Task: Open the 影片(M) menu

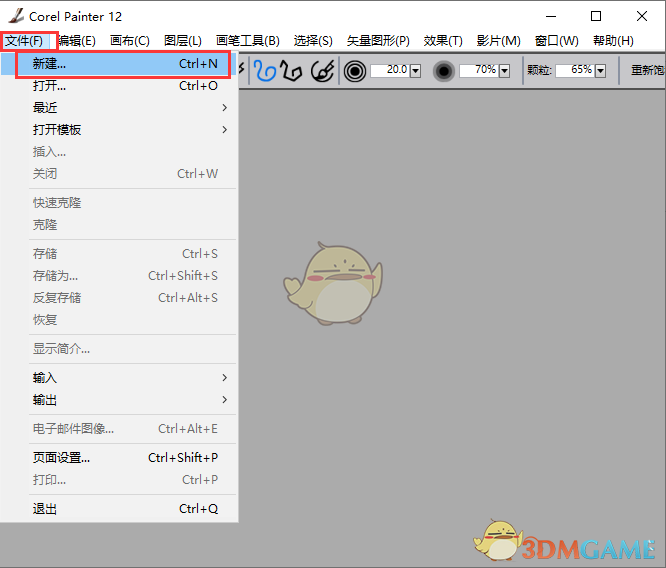Action: (x=498, y=41)
